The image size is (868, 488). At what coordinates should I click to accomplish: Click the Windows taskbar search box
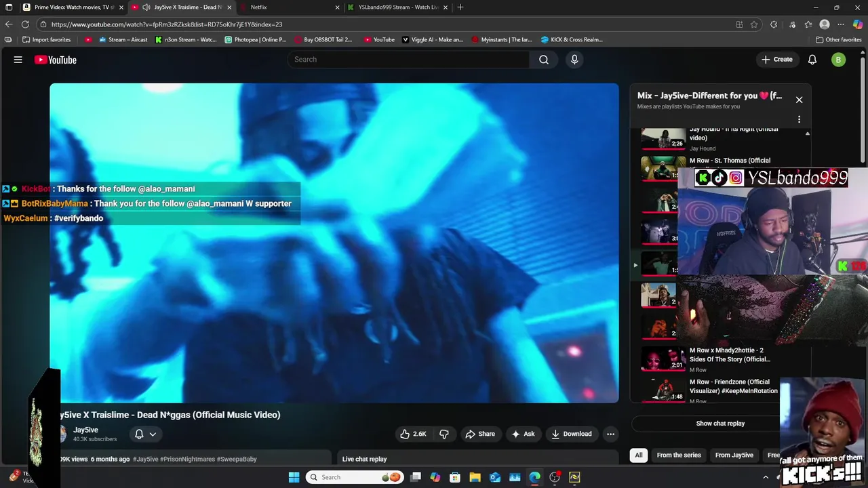click(x=354, y=477)
